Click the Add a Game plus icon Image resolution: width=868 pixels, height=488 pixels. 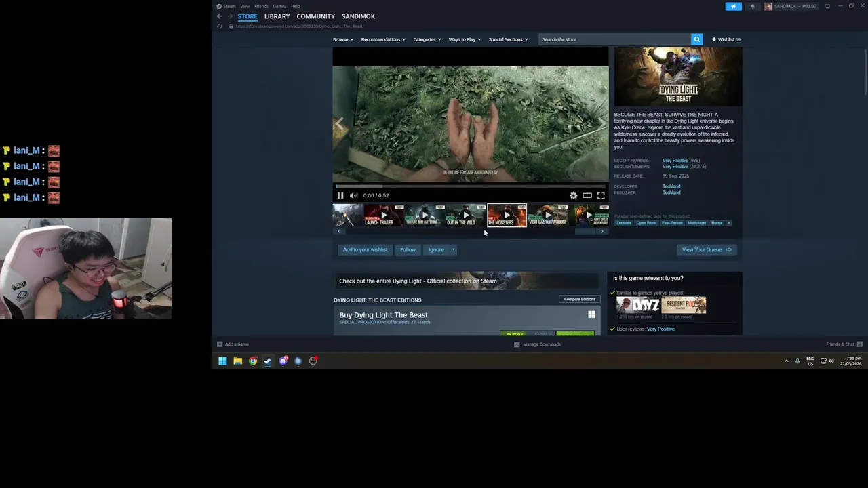click(220, 344)
